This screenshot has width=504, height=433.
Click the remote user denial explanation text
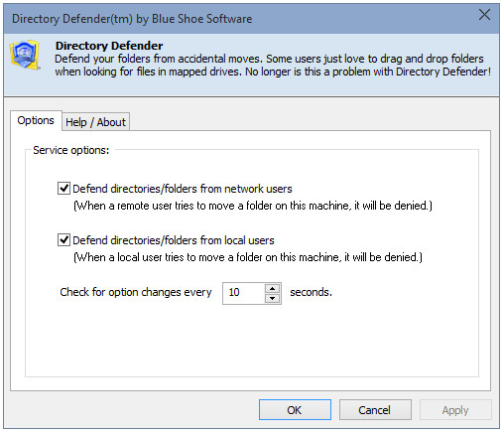click(x=253, y=206)
